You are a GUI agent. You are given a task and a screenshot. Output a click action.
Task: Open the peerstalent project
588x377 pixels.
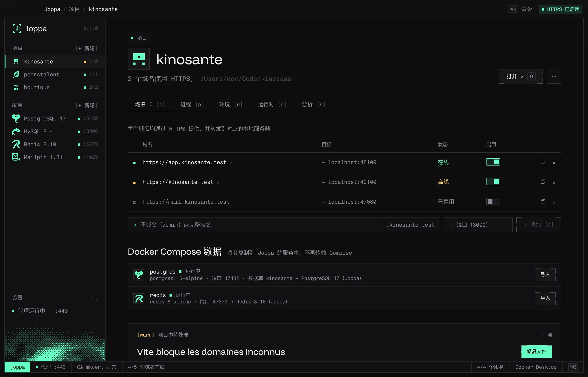55,74
